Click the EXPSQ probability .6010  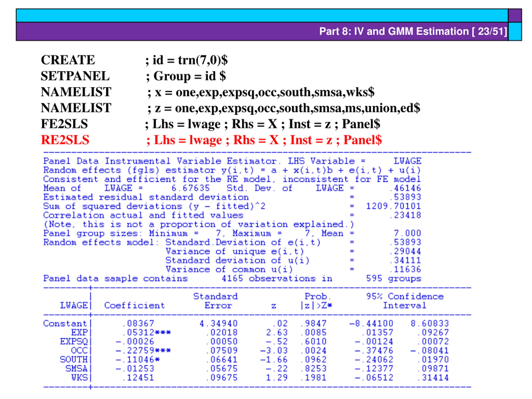click(314, 341)
